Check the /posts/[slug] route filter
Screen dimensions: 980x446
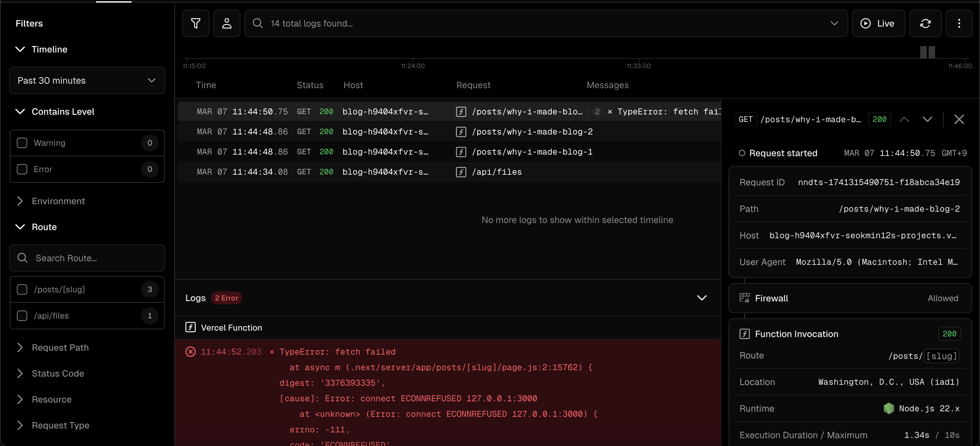tap(22, 289)
